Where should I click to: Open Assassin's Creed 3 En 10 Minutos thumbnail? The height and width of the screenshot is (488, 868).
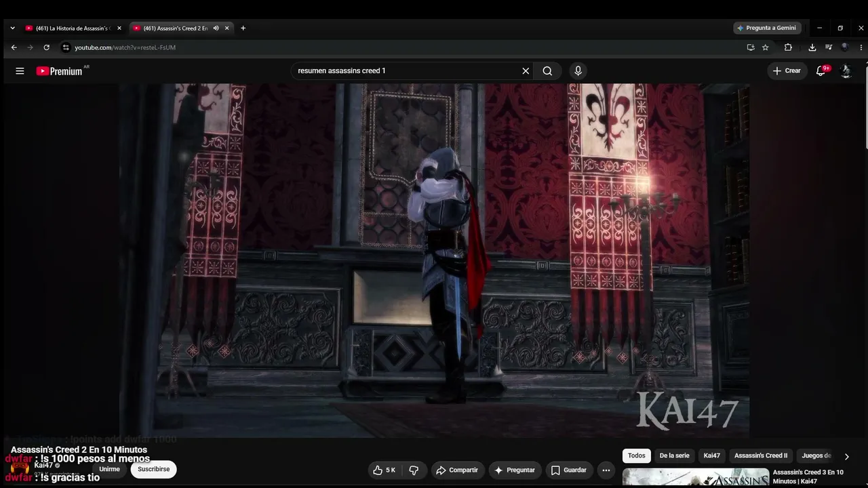tap(696, 477)
